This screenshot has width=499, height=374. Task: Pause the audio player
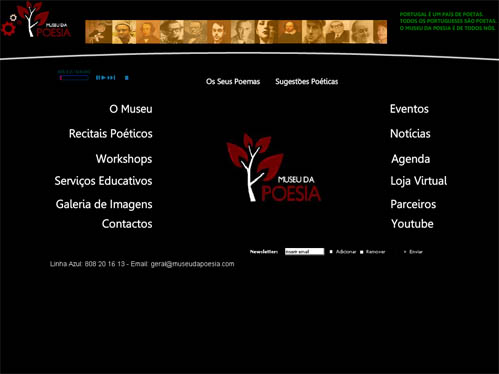[98, 78]
